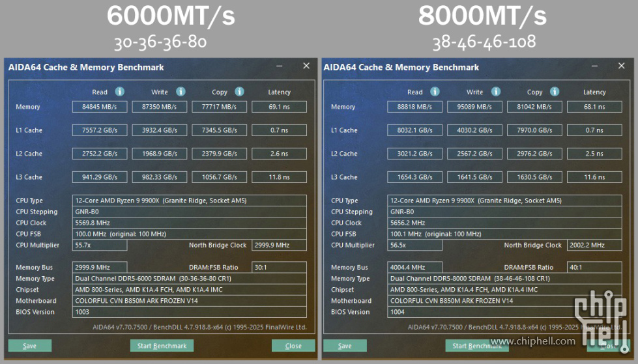
Task: Select North Bridge Clock 2999.9 MHz
Action: pyautogui.click(x=279, y=245)
